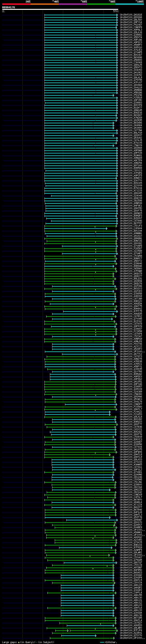
Task: Click the short cyan alignment bar for C0PA04
Action: 76,228
